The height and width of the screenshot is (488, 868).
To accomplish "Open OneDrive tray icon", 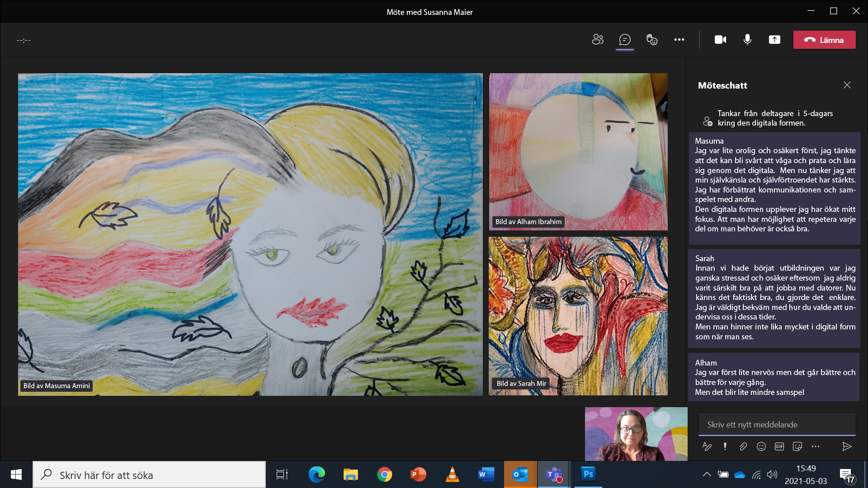I will pos(740,474).
